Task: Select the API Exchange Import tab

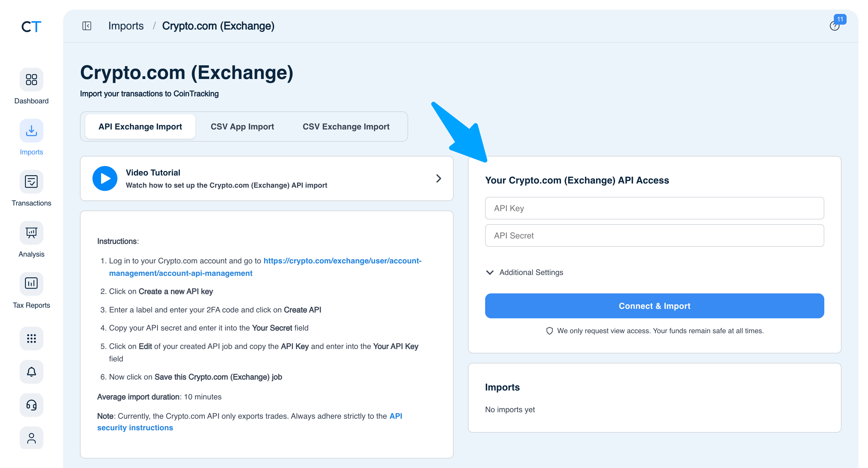Action: [140, 127]
